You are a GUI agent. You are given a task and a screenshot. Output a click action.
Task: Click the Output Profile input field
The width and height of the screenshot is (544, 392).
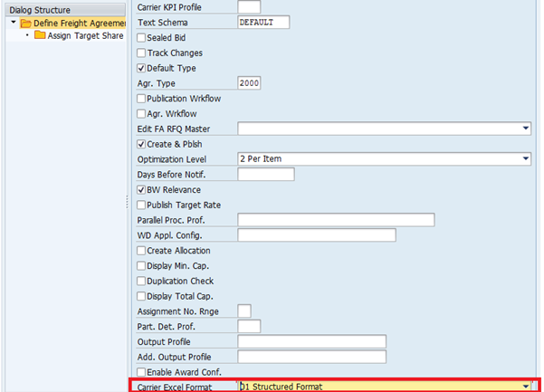(x=311, y=341)
